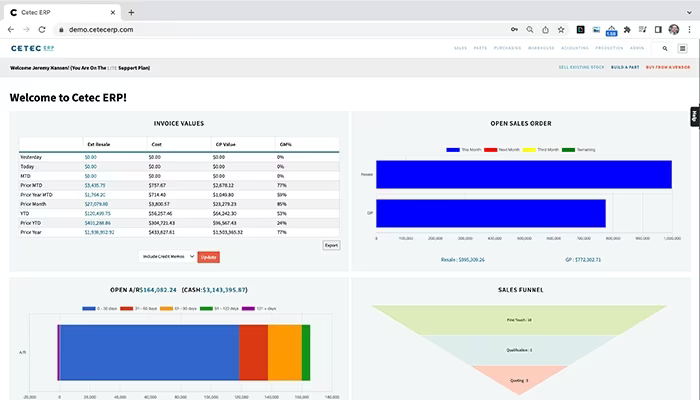
Task: Open the Production menu
Action: [x=609, y=48]
